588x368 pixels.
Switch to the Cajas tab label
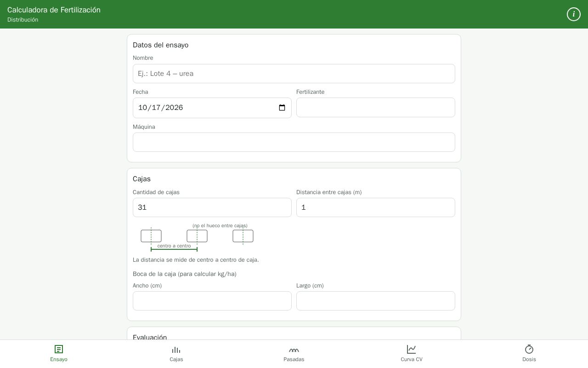pos(176,359)
